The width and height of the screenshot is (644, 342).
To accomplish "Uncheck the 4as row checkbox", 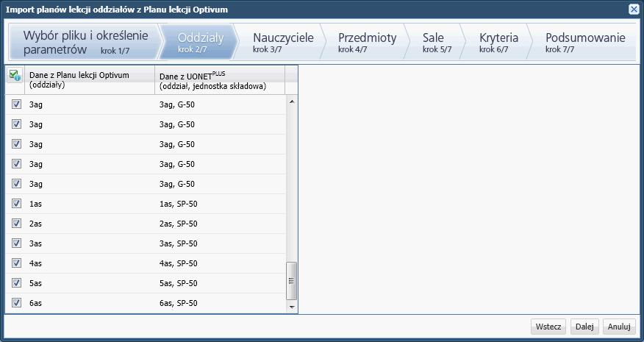I will [16, 263].
